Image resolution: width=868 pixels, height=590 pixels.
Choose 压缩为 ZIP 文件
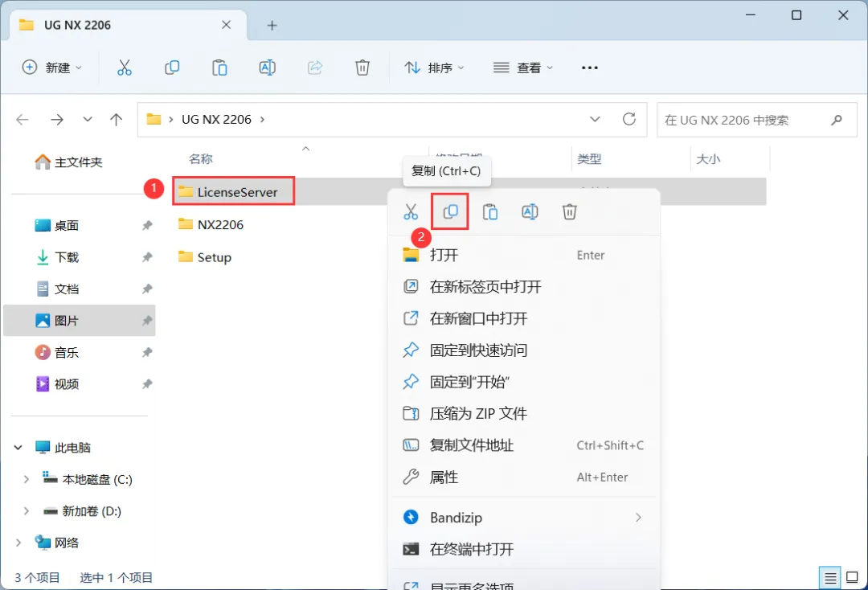[x=523, y=413]
